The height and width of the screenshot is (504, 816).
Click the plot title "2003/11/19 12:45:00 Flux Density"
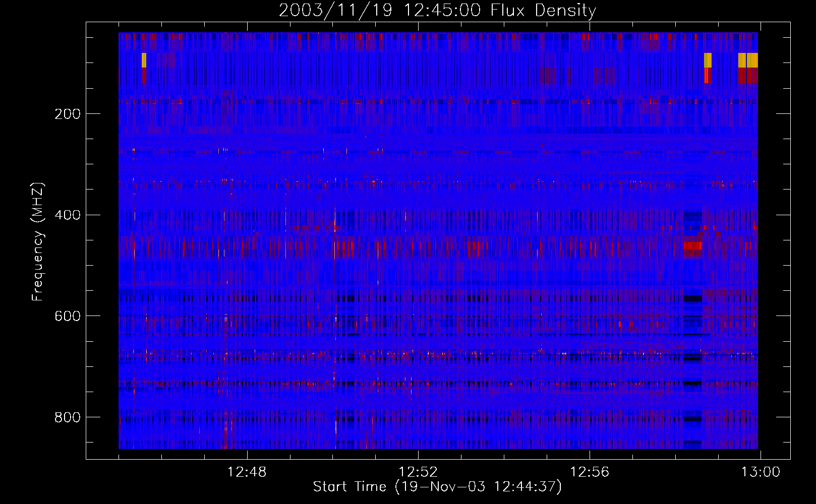pos(438,10)
